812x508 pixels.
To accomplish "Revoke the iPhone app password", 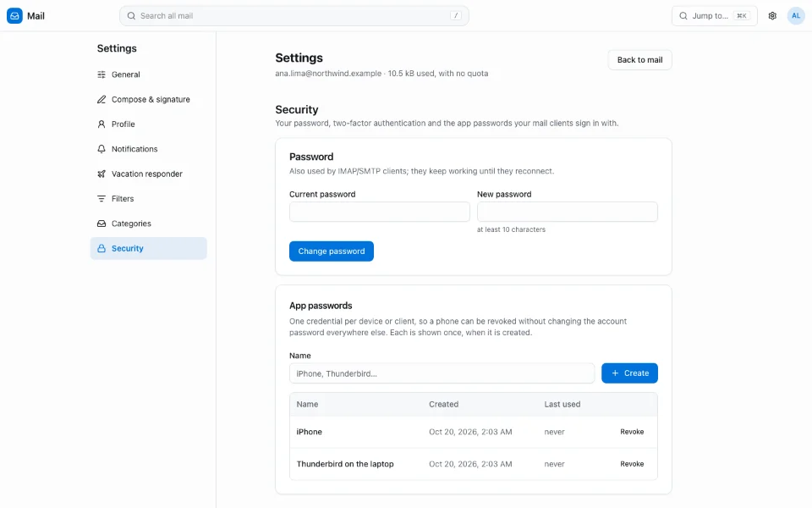I will pyautogui.click(x=632, y=432).
